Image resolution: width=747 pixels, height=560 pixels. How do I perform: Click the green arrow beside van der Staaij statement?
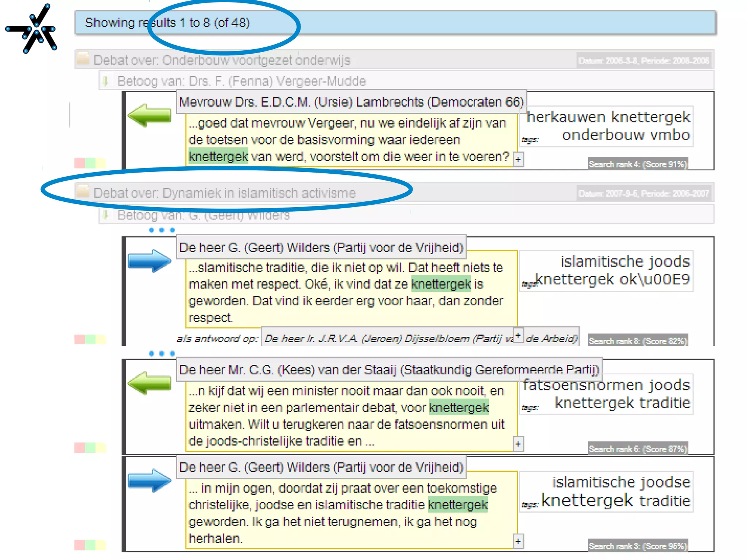149,383
